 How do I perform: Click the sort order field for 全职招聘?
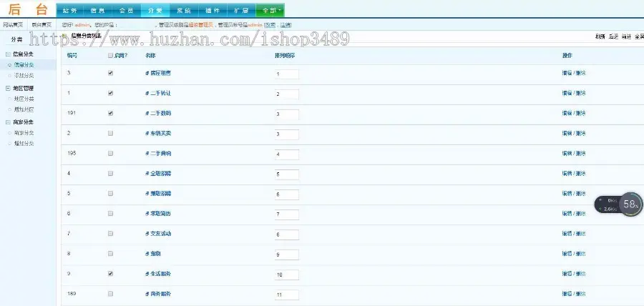click(x=287, y=174)
